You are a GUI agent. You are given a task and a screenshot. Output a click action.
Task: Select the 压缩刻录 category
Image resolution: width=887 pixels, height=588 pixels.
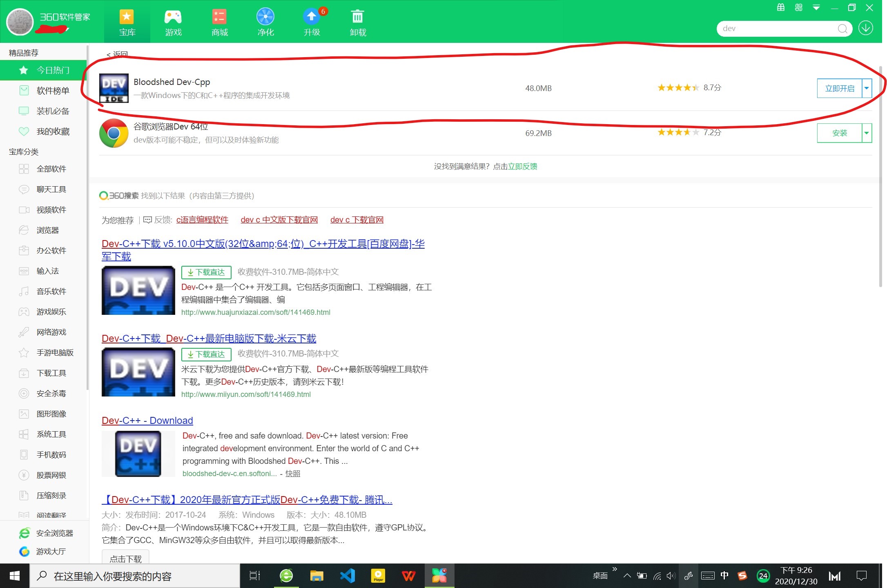(43, 496)
